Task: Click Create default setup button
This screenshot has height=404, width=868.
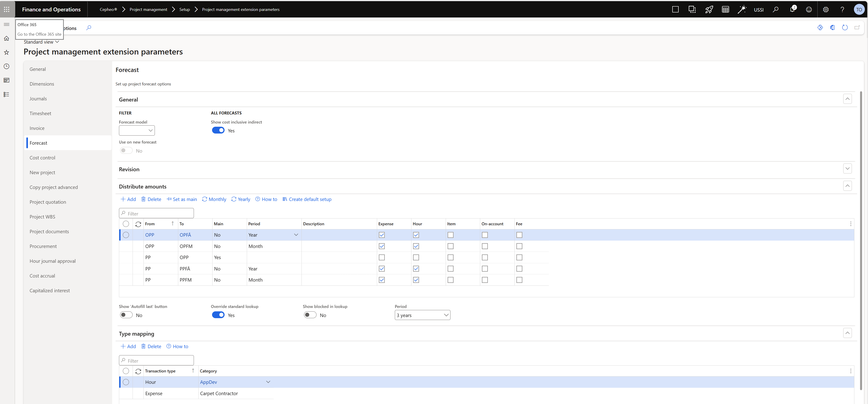Action: 307,199
